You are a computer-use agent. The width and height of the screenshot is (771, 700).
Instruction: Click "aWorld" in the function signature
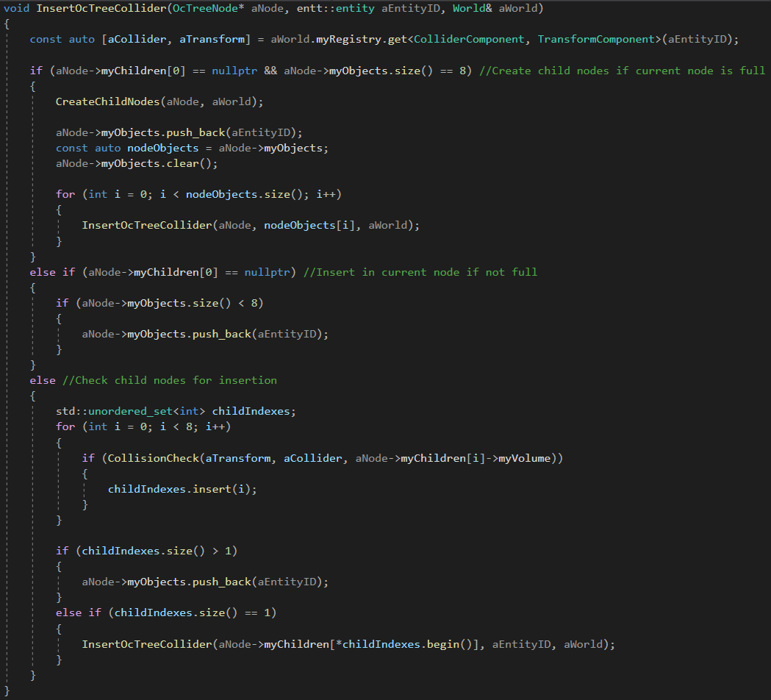(x=517, y=8)
